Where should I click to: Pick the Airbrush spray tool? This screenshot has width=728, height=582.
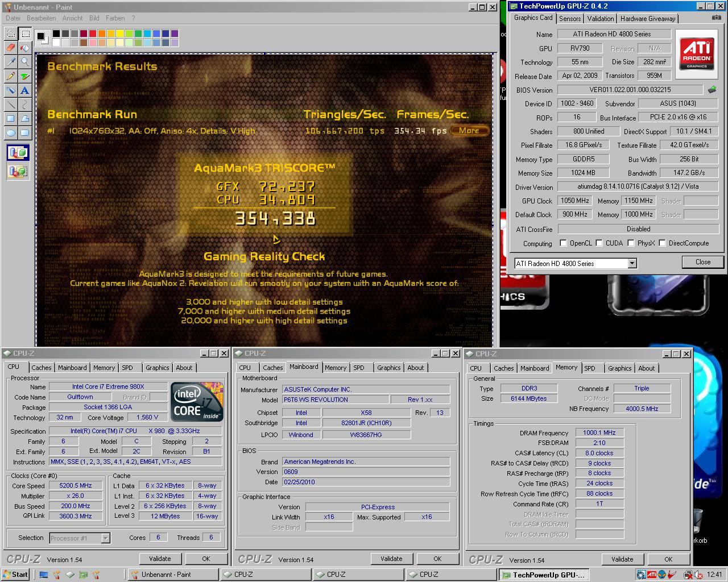10,90
